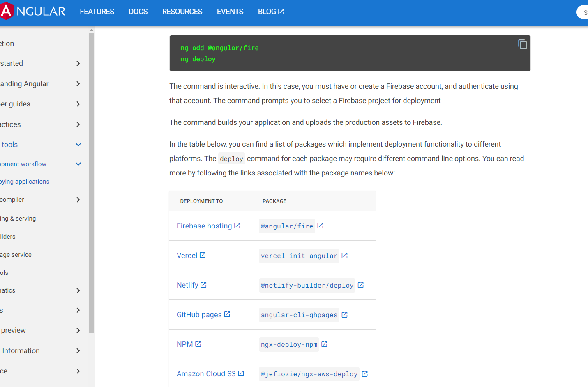Click external-link icon beside NPM
The image size is (588, 387).
(198, 344)
